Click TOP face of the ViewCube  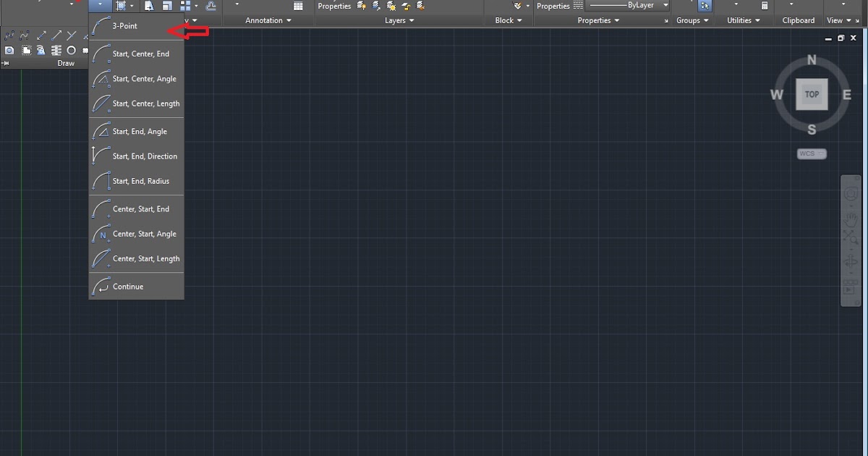811,94
